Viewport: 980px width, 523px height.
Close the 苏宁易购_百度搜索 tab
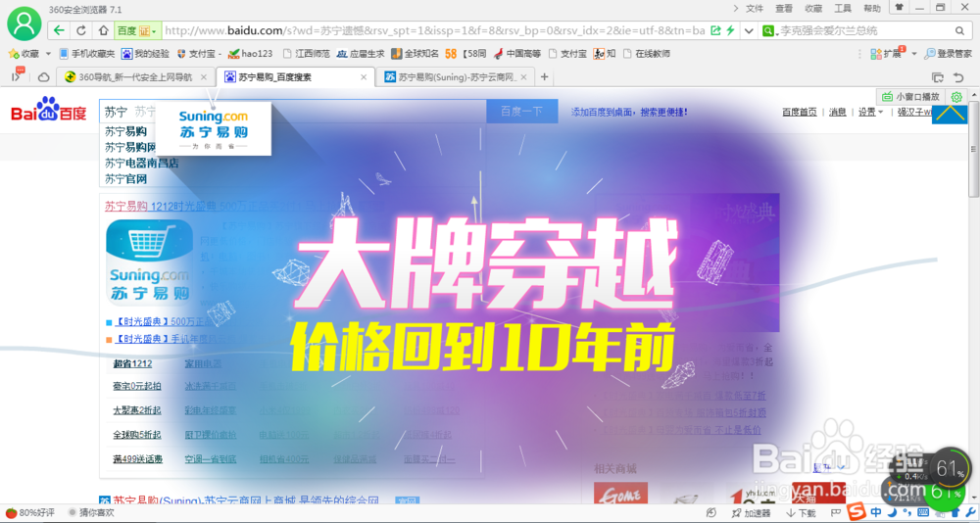pyautogui.click(x=364, y=77)
